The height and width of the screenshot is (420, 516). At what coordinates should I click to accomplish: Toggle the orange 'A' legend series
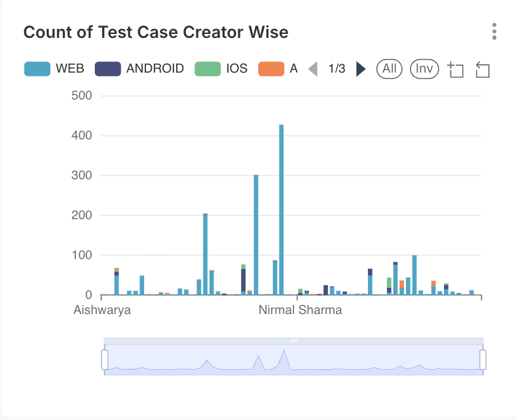[x=278, y=69]
